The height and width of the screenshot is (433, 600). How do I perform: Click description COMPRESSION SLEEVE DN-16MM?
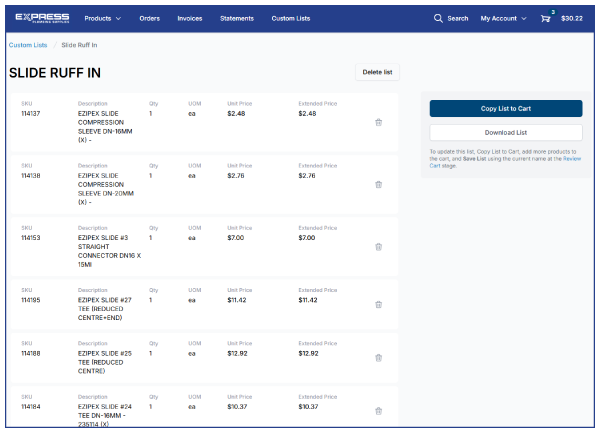coord(105,127)
